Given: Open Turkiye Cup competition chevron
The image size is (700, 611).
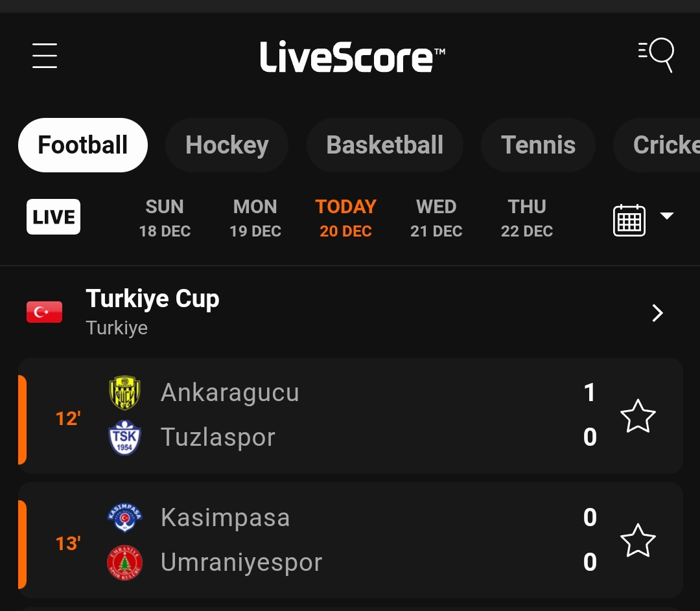Looking at the screenshot, I should 657,314.
